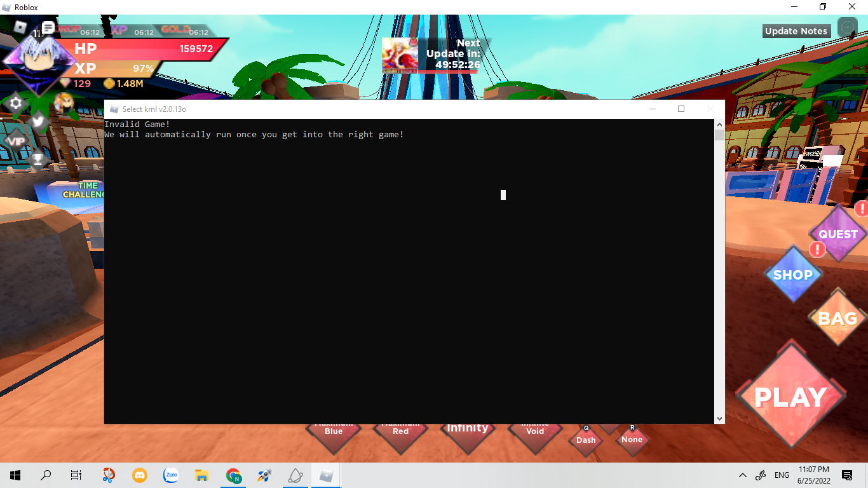Select the trophy achievements icon
This screenshot has width=868, height=488.
pos(38,158)
